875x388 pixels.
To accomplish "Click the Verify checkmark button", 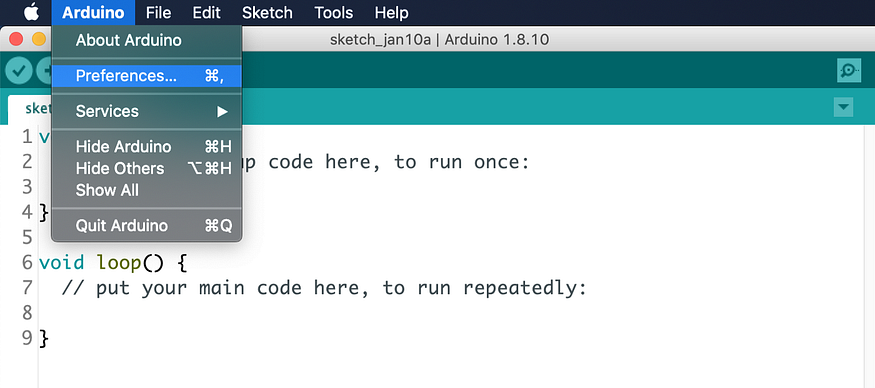I will point(18,71).
